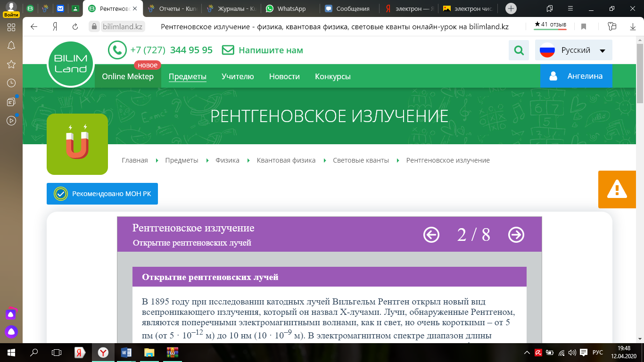644x362 pixels.
Task: Click the Рекомендовано МОН РК button
Action: (102, 194)
